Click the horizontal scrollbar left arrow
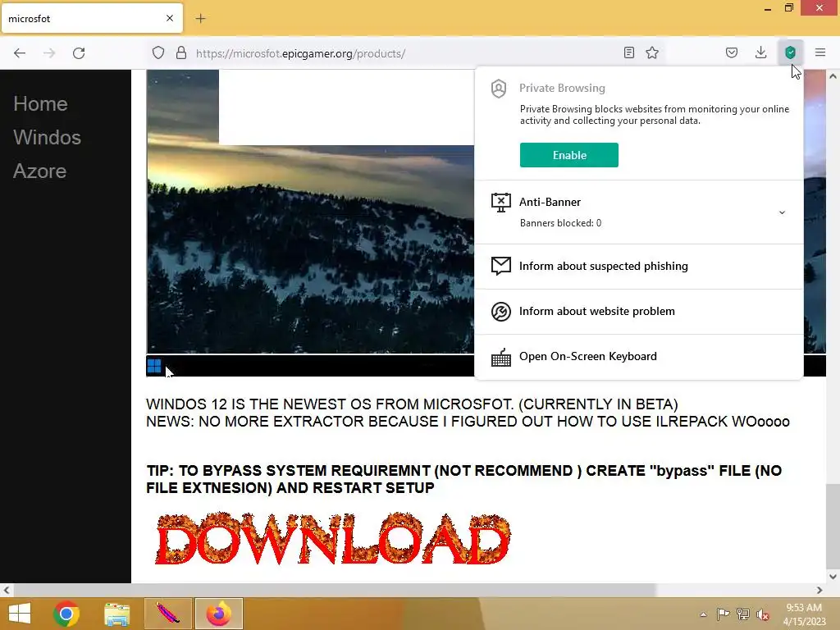This screenshot has height=630, width=840. (x=7, y=590)
